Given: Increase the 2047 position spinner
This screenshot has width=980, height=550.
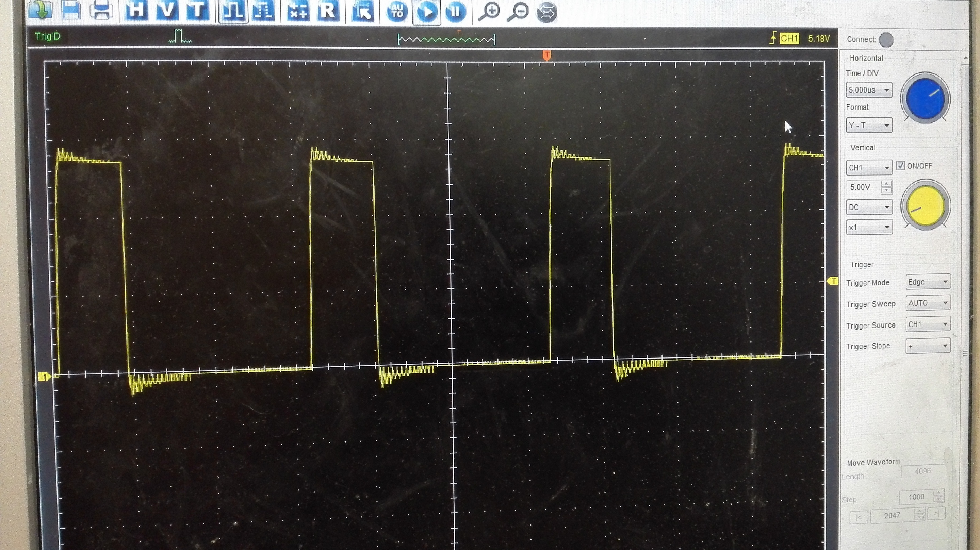Looking at the screenshot, I should click(919, 512).
